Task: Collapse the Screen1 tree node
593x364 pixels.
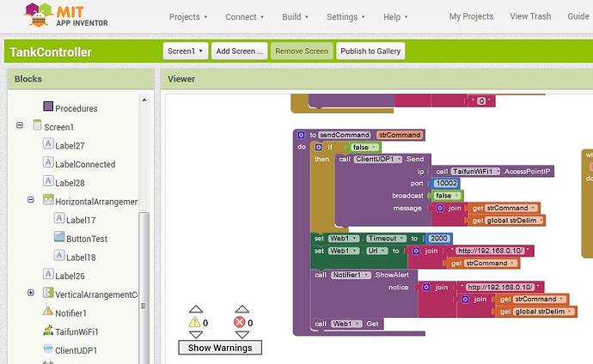Action: click(x=20, y=125)
